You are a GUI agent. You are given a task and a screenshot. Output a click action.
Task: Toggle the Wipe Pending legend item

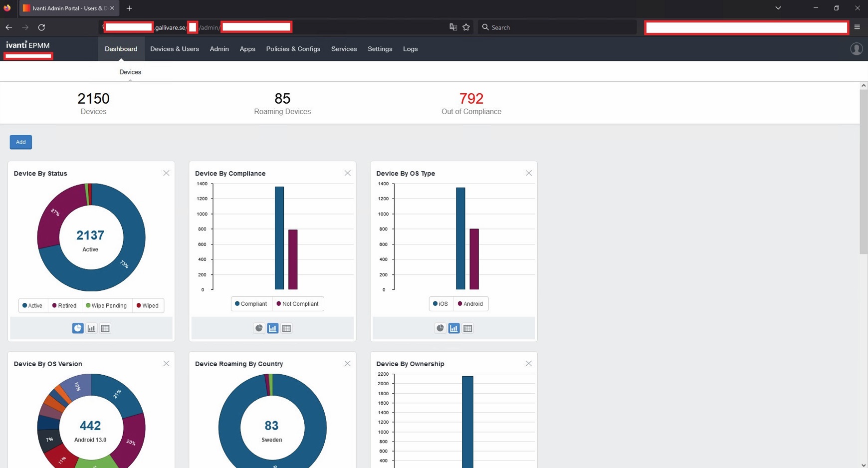click(x=106, y=306)
